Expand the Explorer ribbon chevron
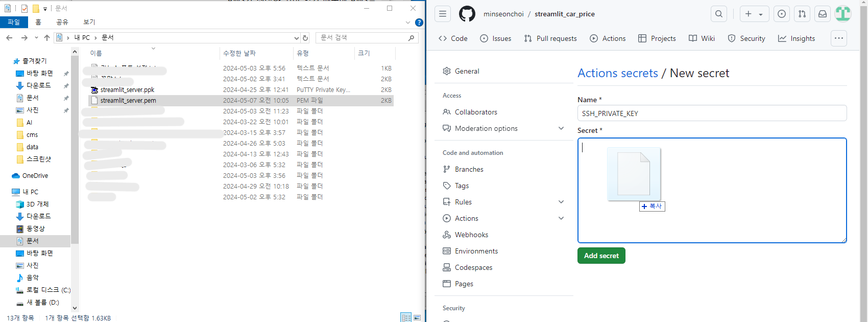Screen dimensions: 868x322 pyautogui.click(x=407, y=22)
